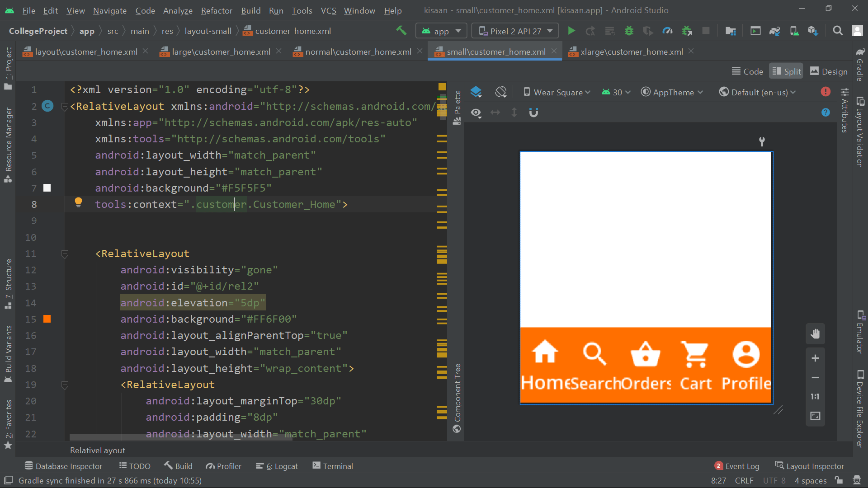Switch editor to Design mode
868x488 pixels.
coord(829,71)
